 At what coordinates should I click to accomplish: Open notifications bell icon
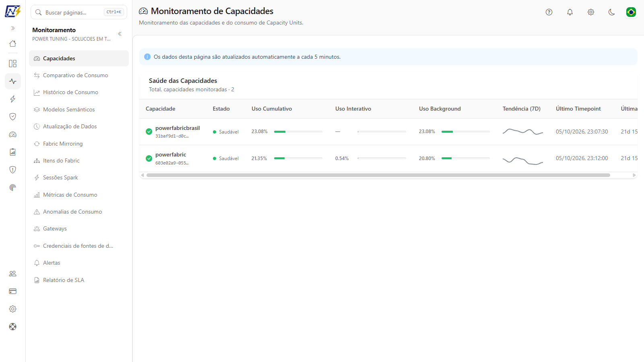click(x=570, y=12)
